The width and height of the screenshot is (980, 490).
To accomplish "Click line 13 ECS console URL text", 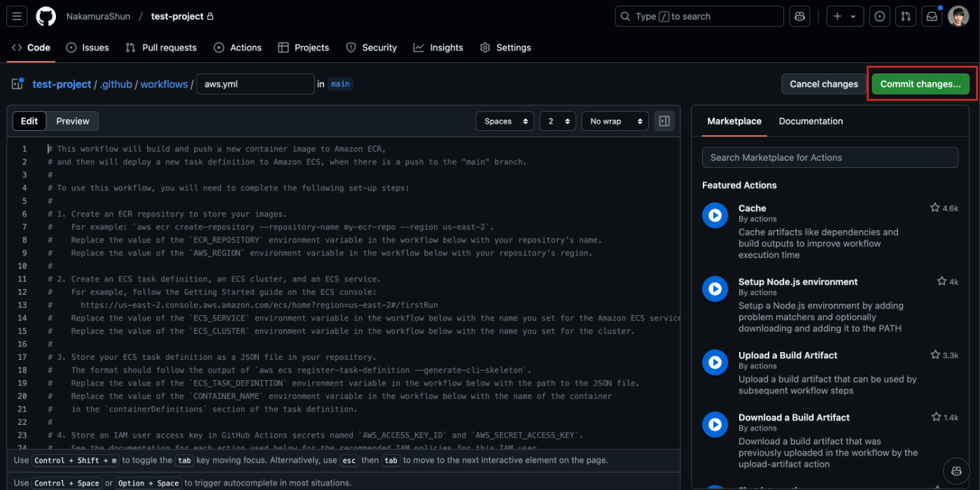I will [x=259, y=305].
